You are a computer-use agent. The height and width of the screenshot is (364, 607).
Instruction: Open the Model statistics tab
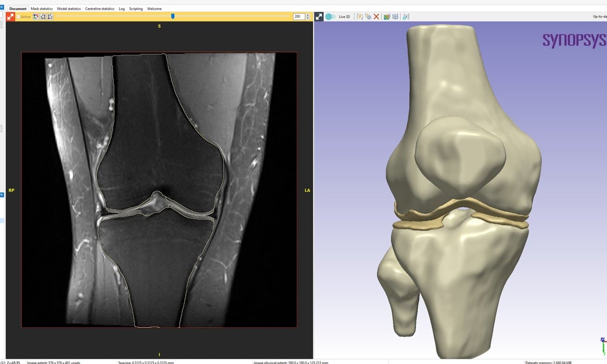(x=69, y=9)
